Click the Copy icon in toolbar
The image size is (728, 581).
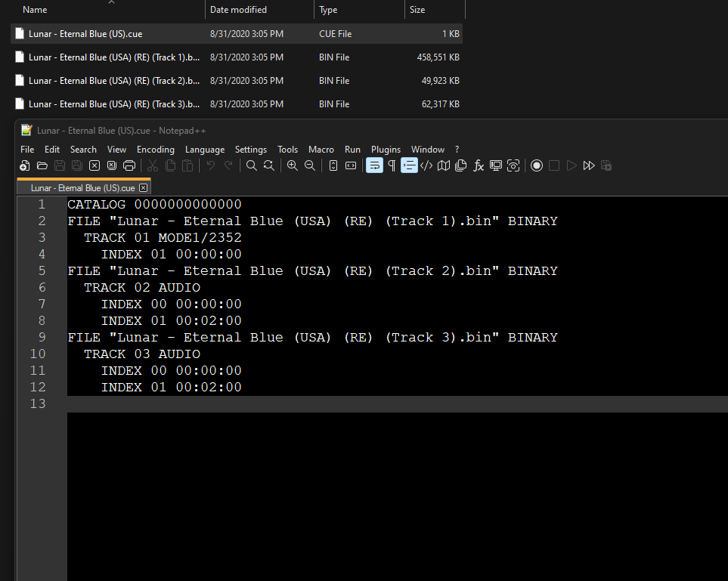170,165
